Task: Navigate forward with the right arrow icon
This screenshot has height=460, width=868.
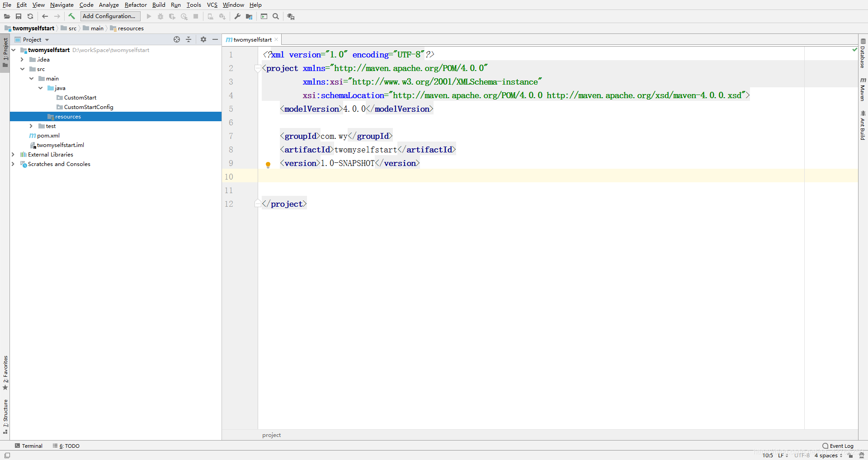Action: (x=57, y=16)
